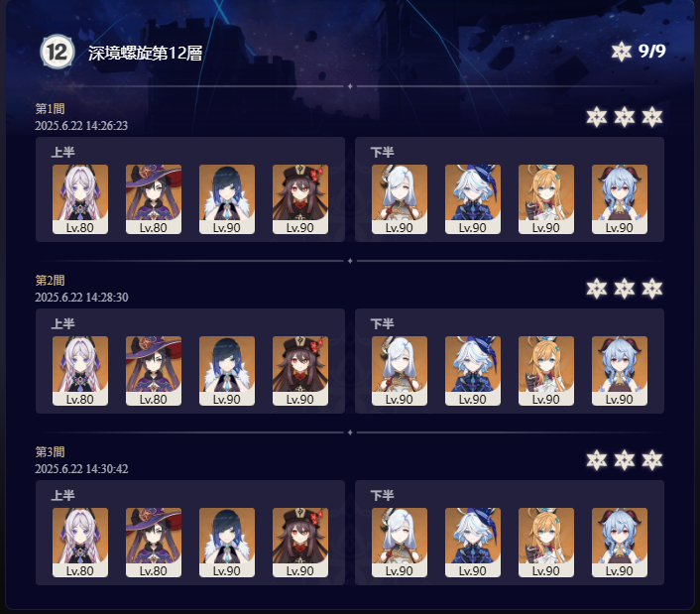Select Yelan portrait in Chamber 3 first half

click(x=227, y=543)
